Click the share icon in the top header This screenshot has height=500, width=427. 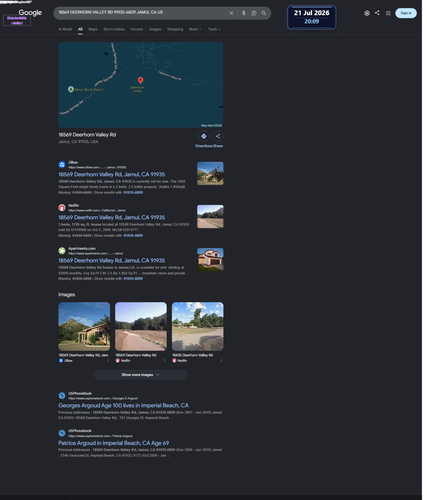377,13
